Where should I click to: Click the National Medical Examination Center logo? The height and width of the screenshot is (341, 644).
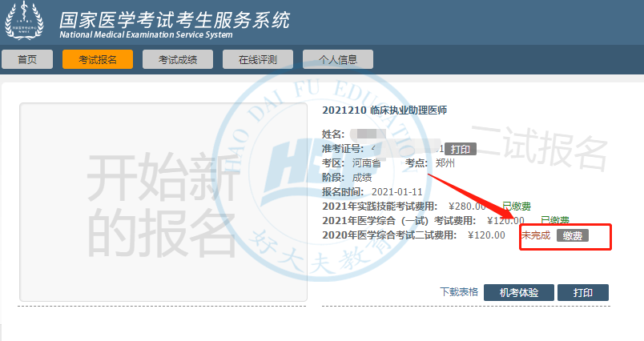coord(24,21)
